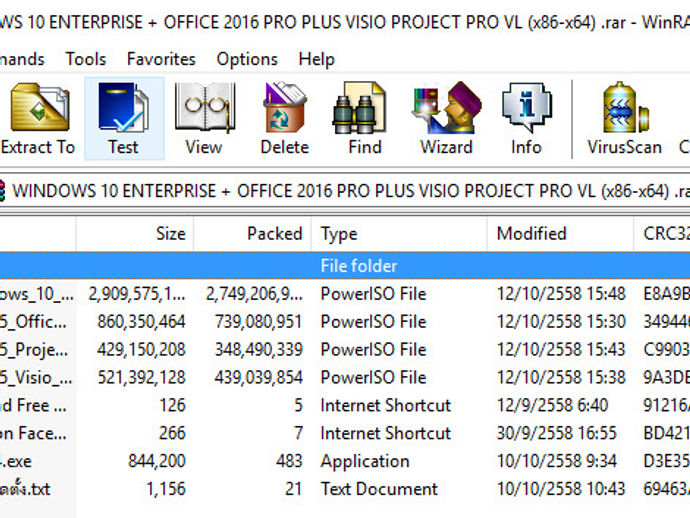The width and height of the screenshot is (690, 518).
Task: Select the Text Document row
Action: (378, 489)
